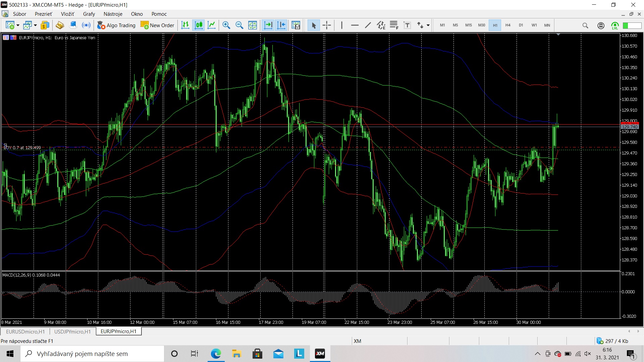
Task: Zoom in the chart
Action: (226, 25)
